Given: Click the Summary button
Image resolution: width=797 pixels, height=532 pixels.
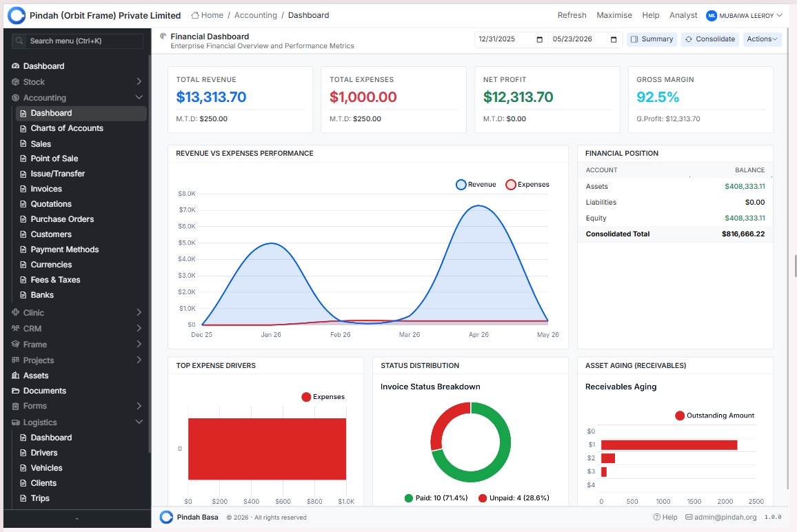Looking at the screenshot, I should [652, 39].
